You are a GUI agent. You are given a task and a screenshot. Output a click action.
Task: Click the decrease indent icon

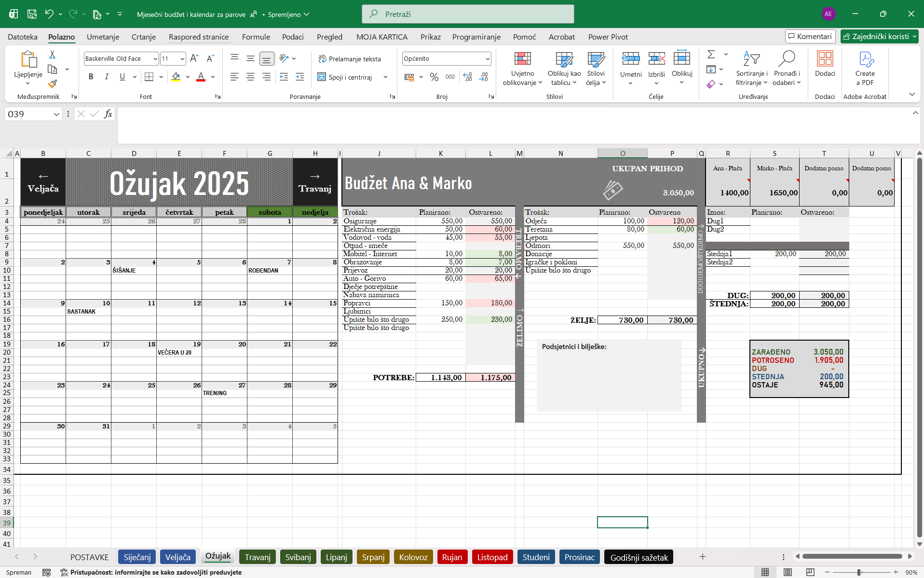pyautogui.click(x=284, y=77)
